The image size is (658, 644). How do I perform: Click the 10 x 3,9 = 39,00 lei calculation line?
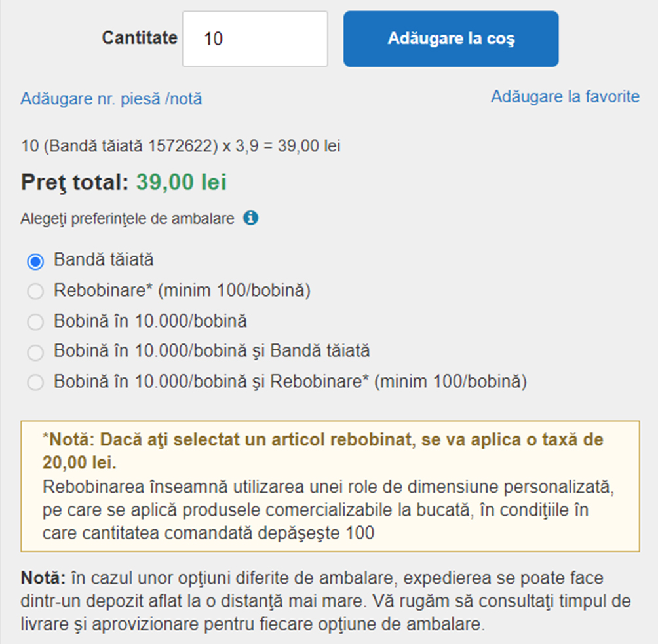[x=180, y=146]
